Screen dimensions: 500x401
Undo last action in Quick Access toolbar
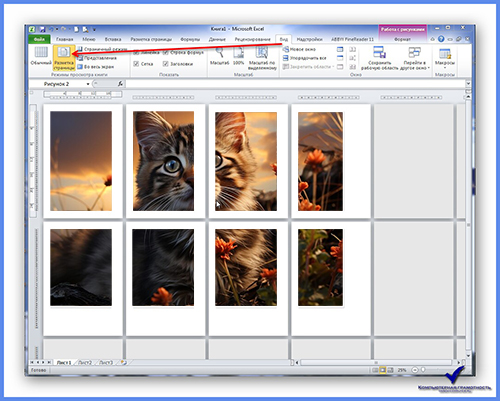[51, 29]
